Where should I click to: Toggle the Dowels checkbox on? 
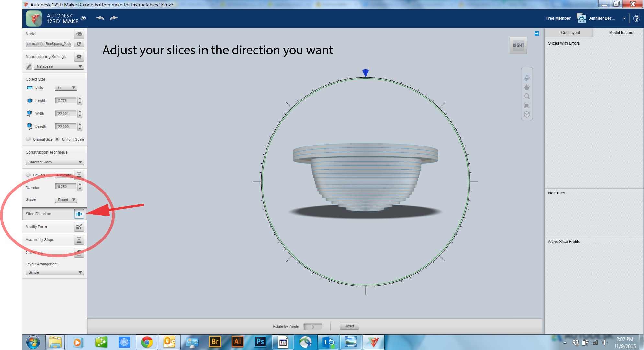[x=28, y=175]
